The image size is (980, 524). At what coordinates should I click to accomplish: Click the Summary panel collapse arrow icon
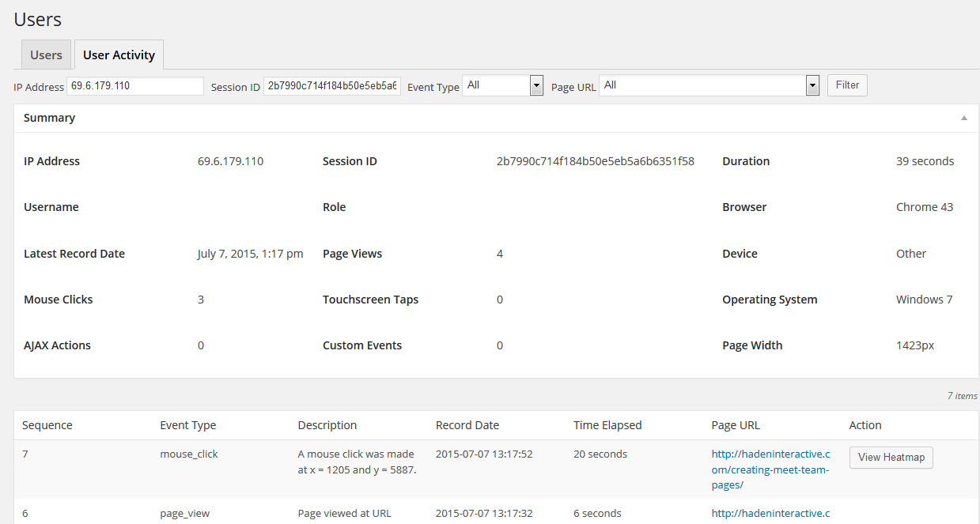(x=963, y=117)
